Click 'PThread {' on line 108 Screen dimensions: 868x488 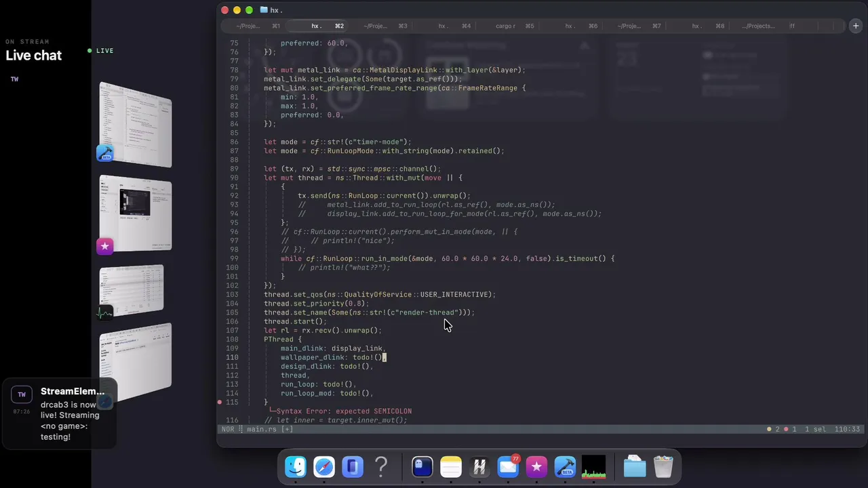coord(283,339)
